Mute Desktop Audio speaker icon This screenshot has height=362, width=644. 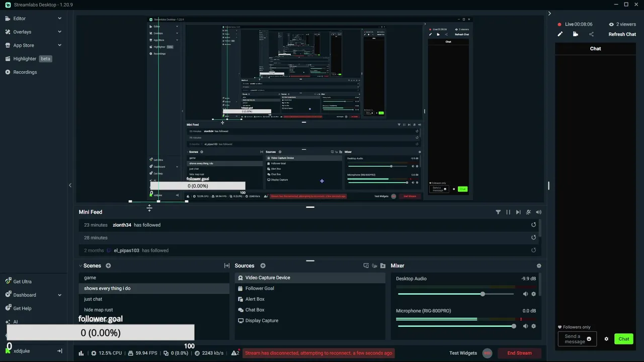[525, 294]
